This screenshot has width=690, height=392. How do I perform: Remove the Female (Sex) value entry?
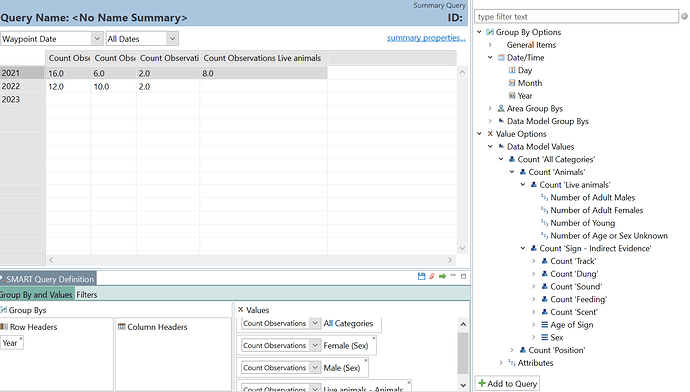[374, 338]
